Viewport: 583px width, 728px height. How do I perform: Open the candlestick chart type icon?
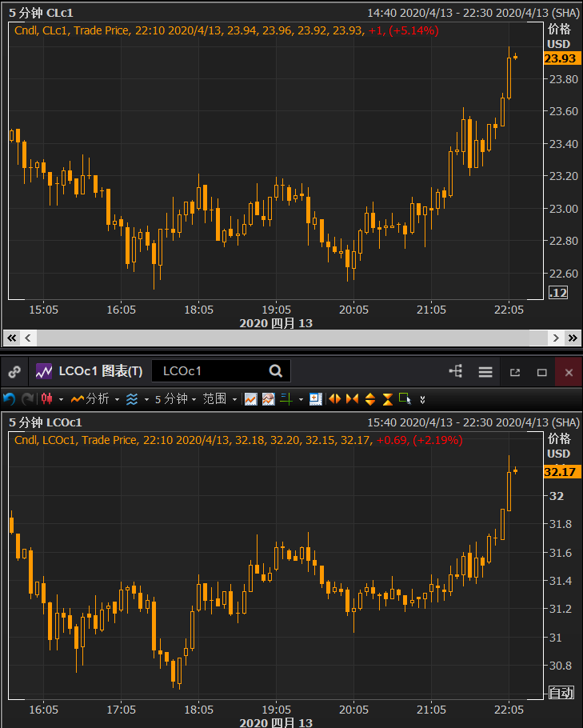(x=47, y=398)
